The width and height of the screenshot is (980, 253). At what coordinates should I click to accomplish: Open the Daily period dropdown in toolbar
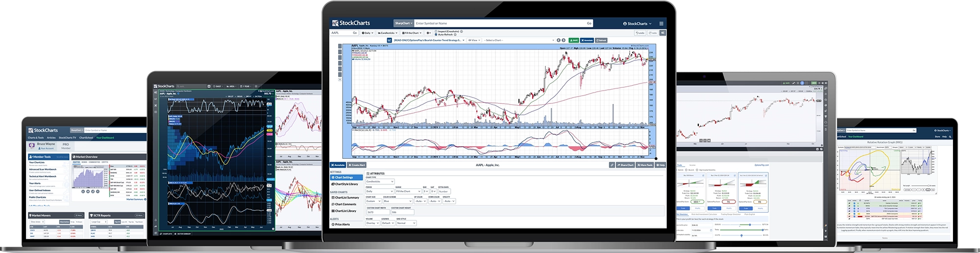click(x=367, y=33)
